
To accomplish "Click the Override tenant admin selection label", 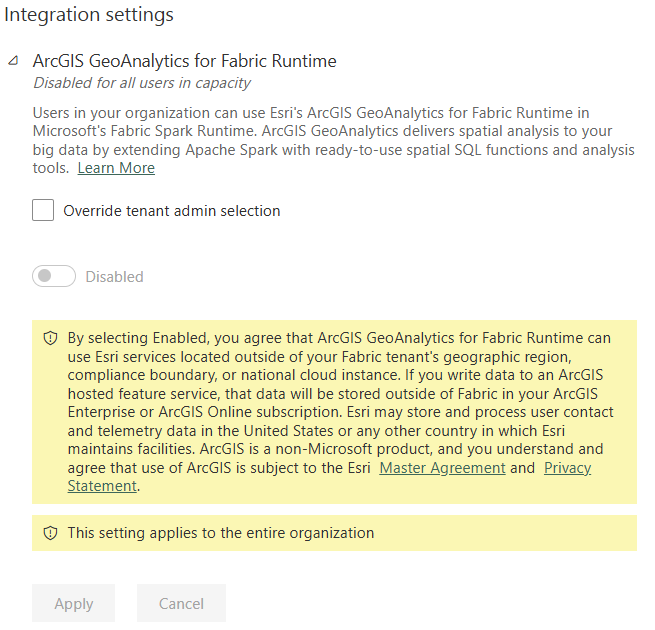I will [x=172, y=211].
